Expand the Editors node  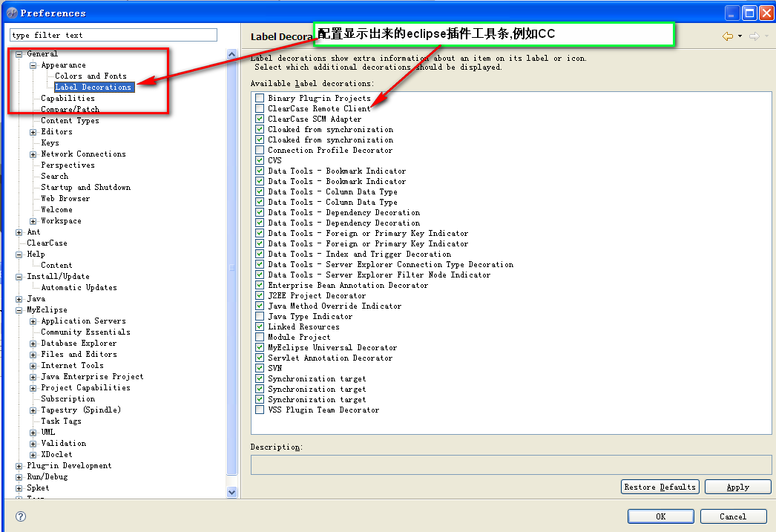click(33, 132)
